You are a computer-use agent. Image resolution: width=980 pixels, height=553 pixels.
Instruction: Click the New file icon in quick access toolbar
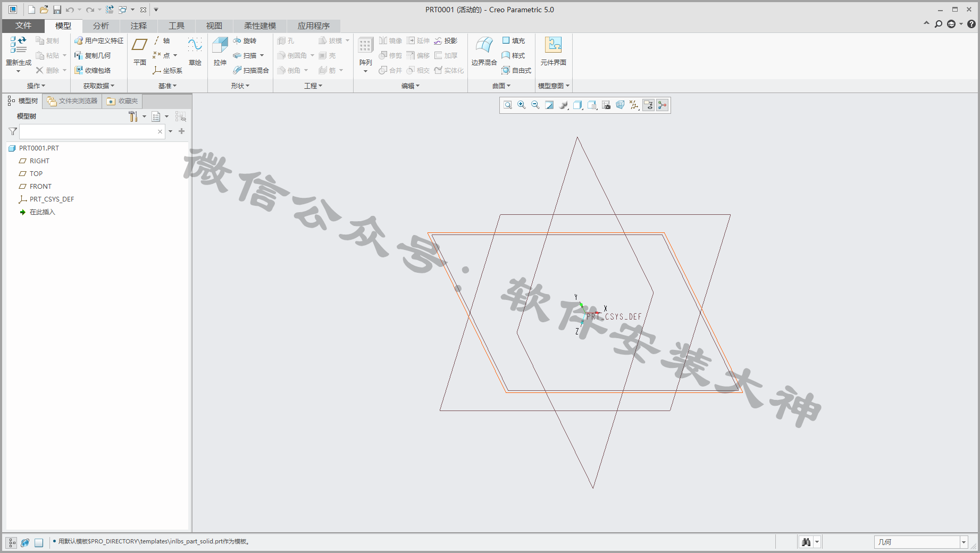(x=31, y=10)
